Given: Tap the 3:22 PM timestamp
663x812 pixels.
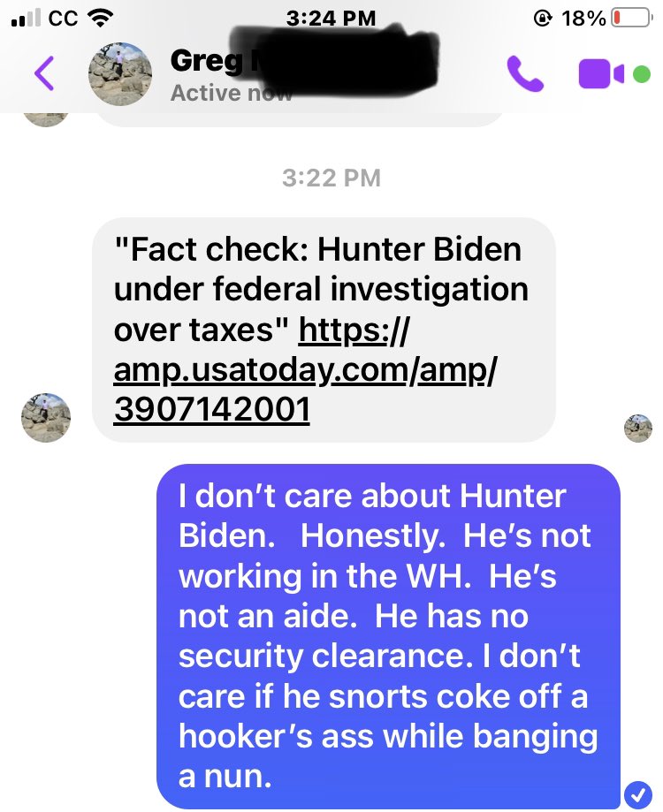Looking at the screenshot, I should (331, 178).
